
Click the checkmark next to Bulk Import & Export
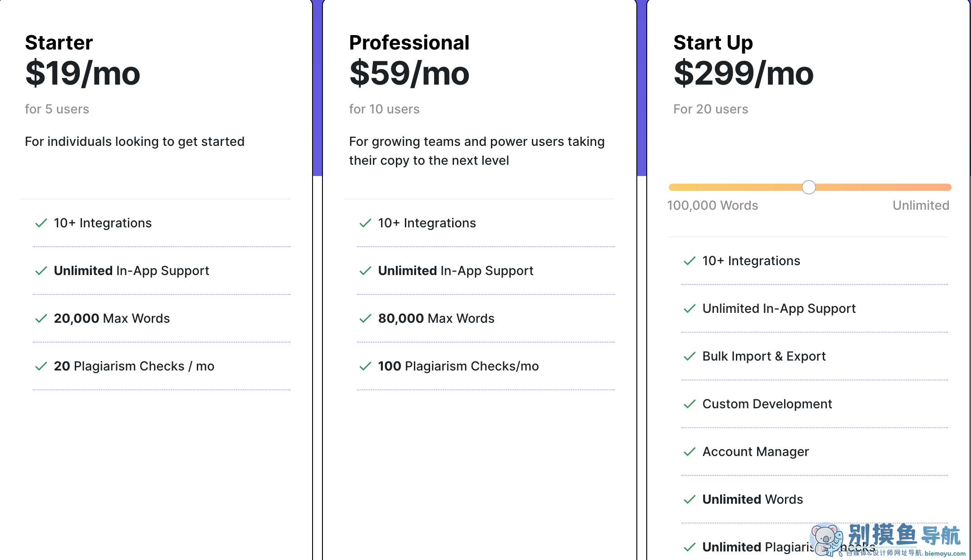point(690,356)
